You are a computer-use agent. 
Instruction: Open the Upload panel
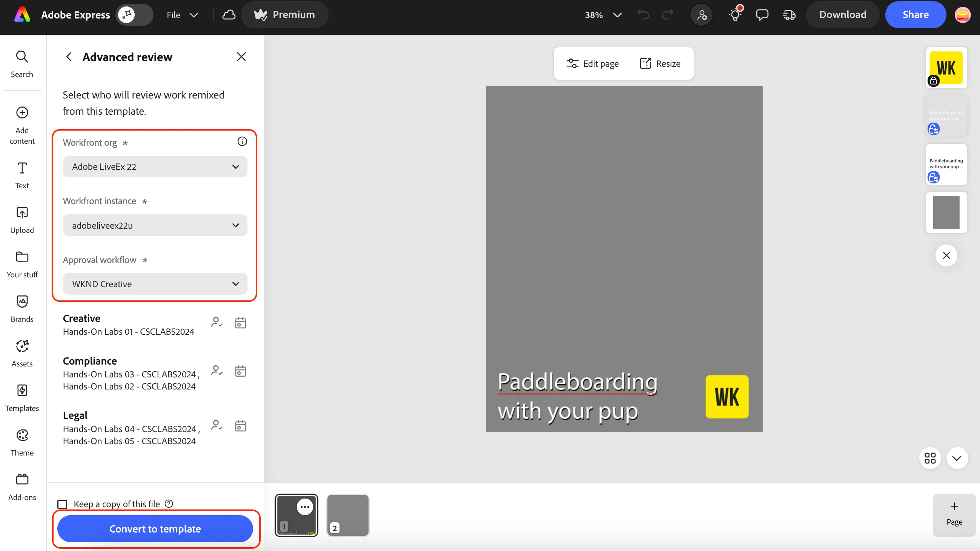[x=22, y=220]
